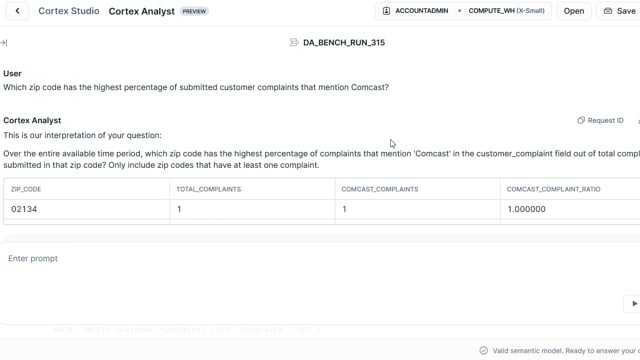Click the Request ID link
Image resolution: width=640 pixels, height=360 pixels.
click(x=605, y=120)
